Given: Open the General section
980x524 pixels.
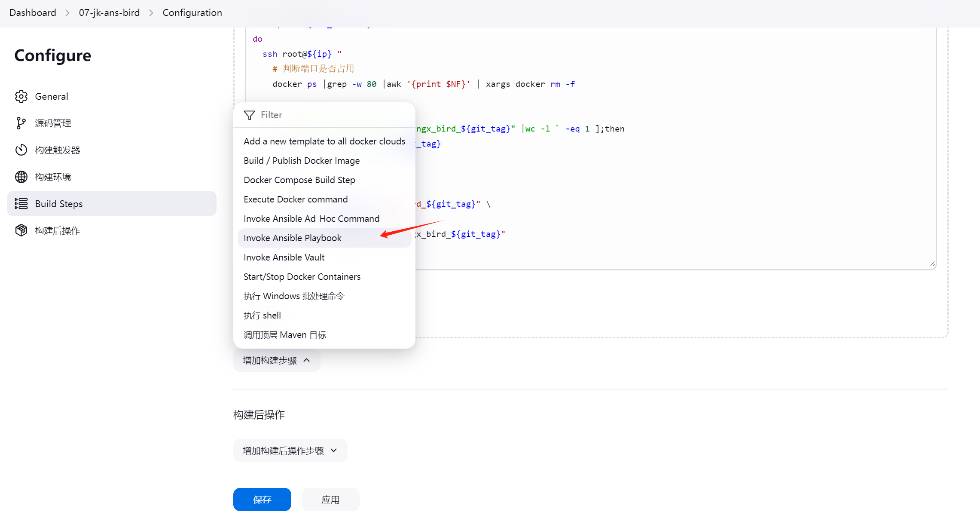Looking at the screenshot, I should [112, 96].
